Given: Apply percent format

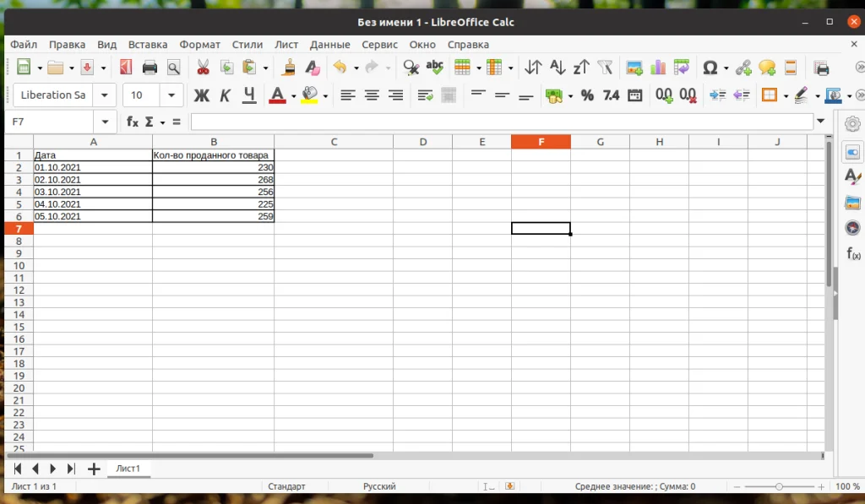Looking at the screenshot, I should 587,95.
